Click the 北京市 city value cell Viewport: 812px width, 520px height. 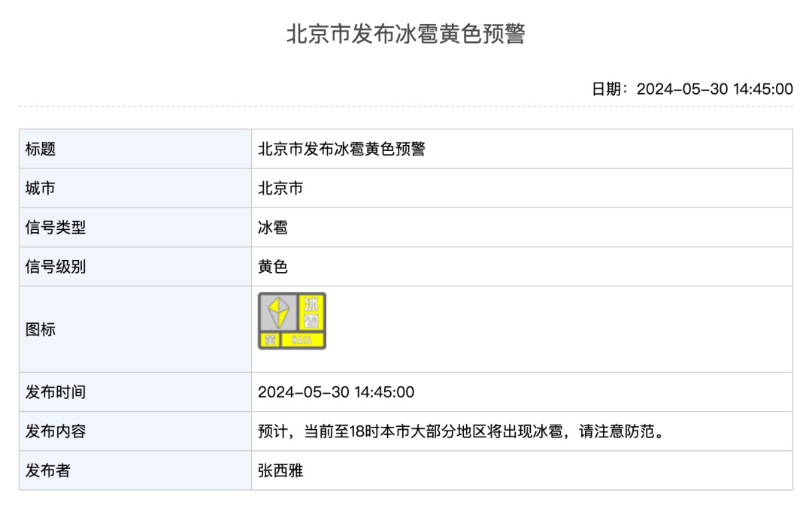(x=280, y=188)
